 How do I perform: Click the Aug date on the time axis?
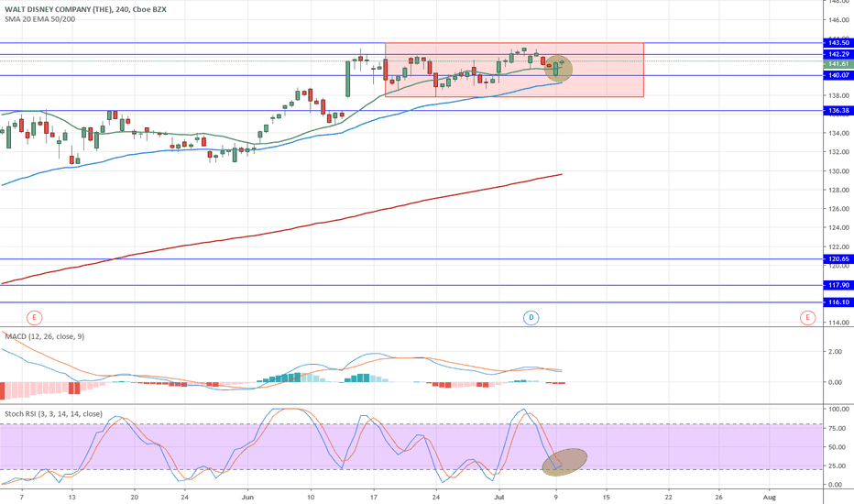pos(770,497)
